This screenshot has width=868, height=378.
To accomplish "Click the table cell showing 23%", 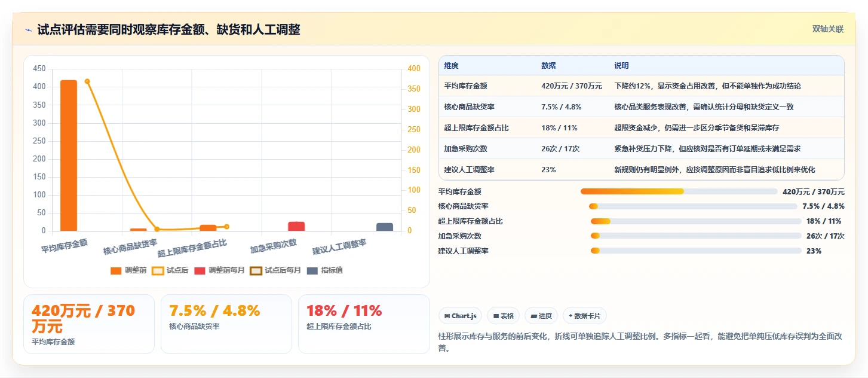I will click(x=548, y=170).
